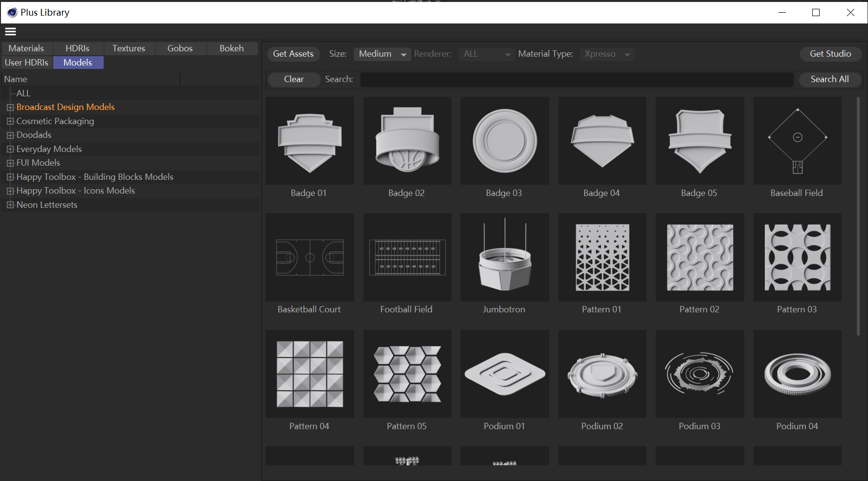Open the Textures tab
This screenshot has width=868, height=481.
(129, 48)
